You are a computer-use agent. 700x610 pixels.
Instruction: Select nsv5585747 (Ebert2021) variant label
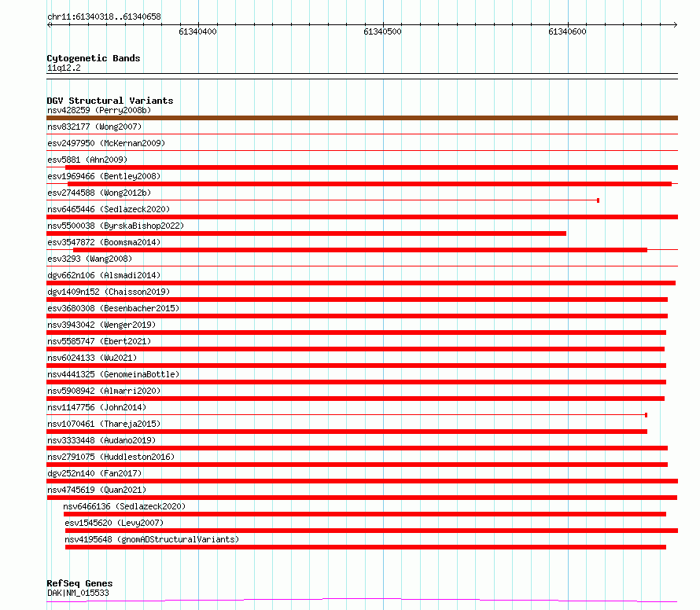99,341
